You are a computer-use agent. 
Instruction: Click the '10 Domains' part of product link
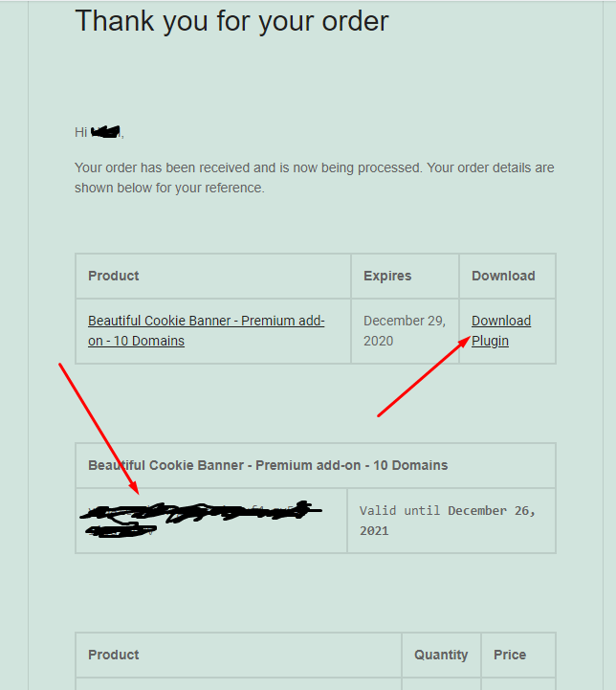pos(148,341)
